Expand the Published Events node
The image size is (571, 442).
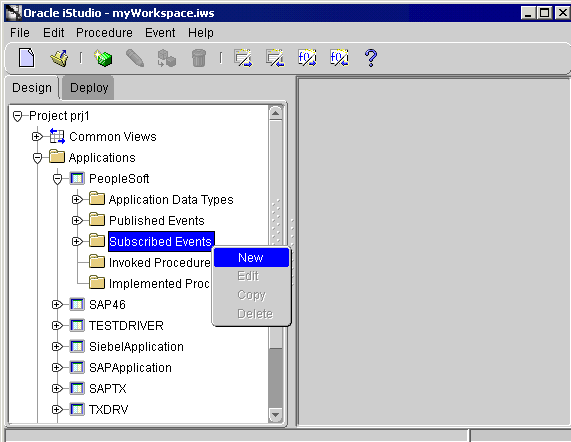(x=76, y=220)
